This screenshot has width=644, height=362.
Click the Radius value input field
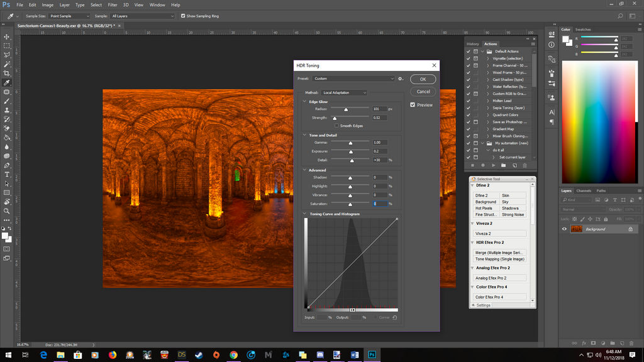379,109
